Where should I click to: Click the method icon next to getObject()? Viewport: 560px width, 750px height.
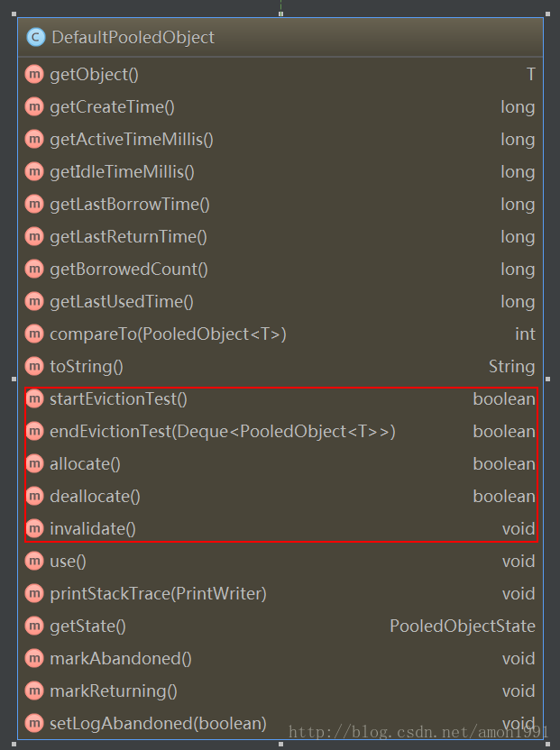(34, 74)
